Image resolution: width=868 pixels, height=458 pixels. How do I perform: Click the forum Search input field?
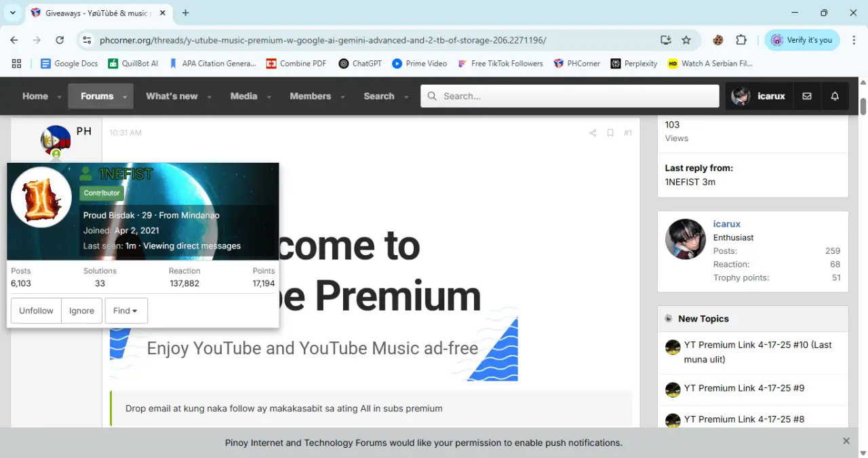coord(570,96)
